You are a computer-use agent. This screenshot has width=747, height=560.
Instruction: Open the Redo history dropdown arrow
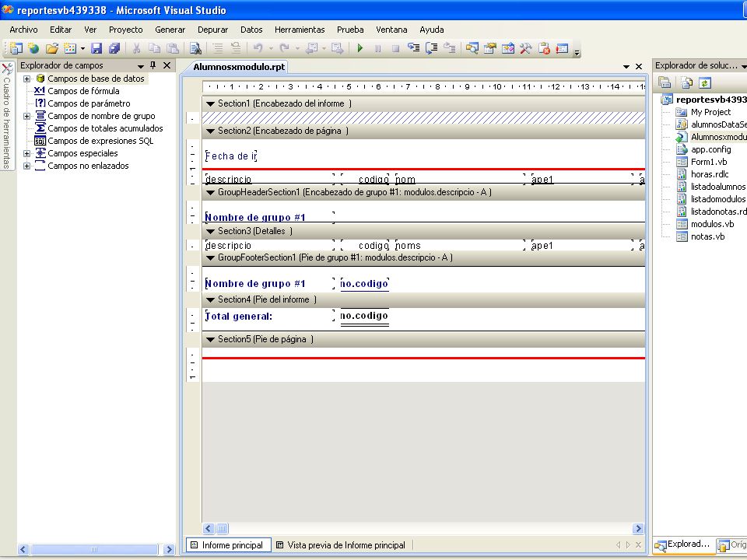coord(297,48)
